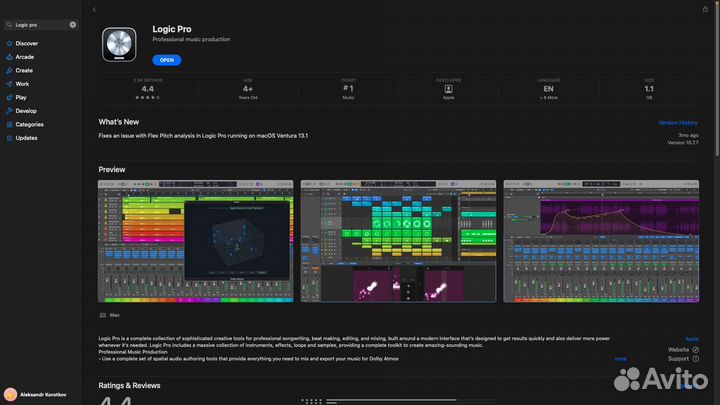This screenshot has height=405, width=720.
Task: Click the Version 10.7.7 text
Action: pyautogui.click(x=683, y=143)
